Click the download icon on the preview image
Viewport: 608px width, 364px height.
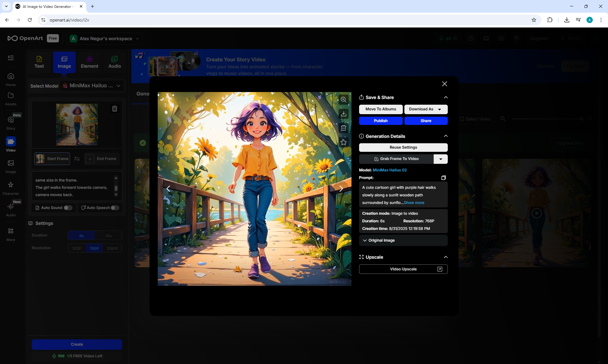click(344, 114)
